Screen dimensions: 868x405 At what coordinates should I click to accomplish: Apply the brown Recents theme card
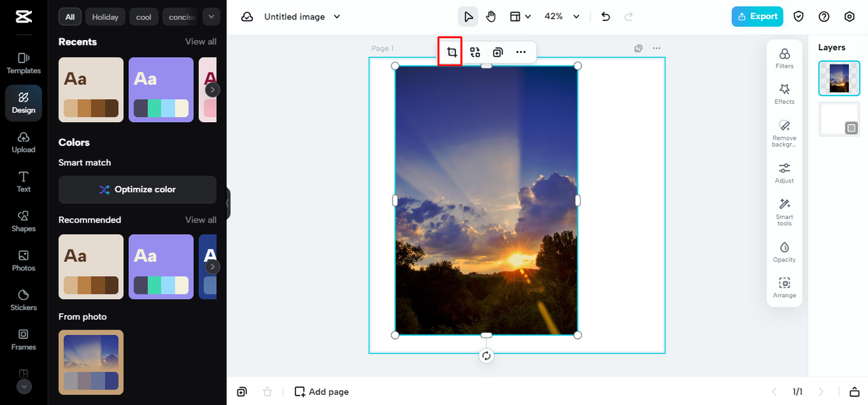click(91, 90)
